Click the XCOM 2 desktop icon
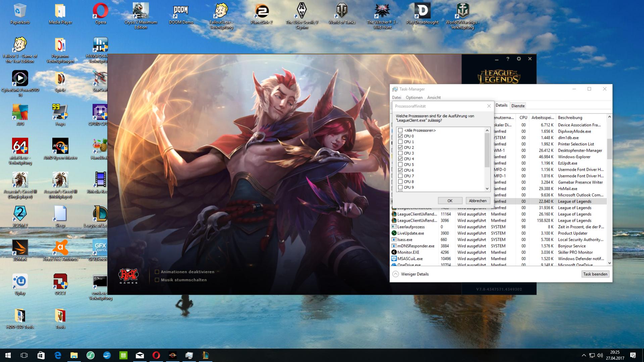Screen dimensions: 644x362 tap(20, 217)
